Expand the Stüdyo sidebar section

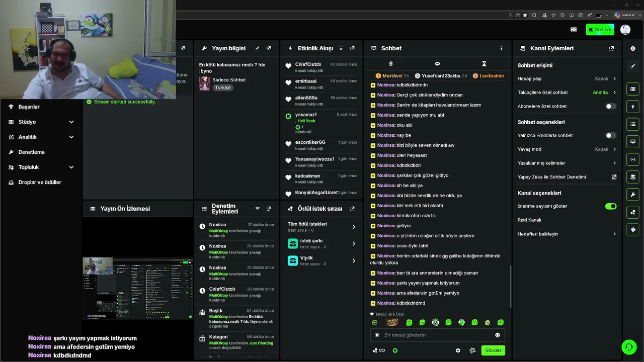(41, 122)
